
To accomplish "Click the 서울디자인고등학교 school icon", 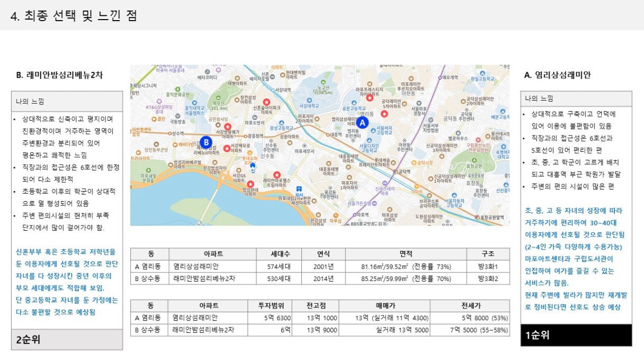I will (x=370, y=140).
